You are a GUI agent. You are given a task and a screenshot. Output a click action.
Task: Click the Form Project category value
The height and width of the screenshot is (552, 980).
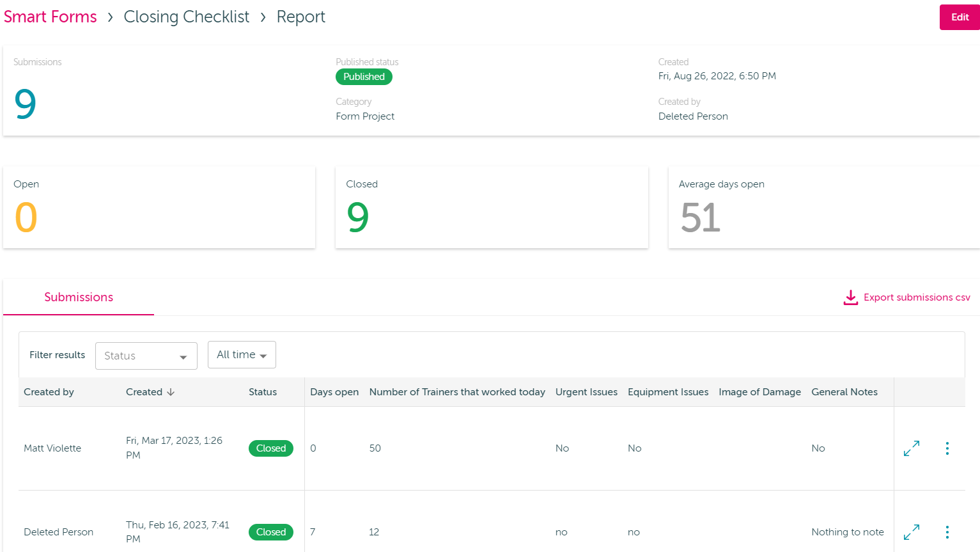(x=365, y=116)
